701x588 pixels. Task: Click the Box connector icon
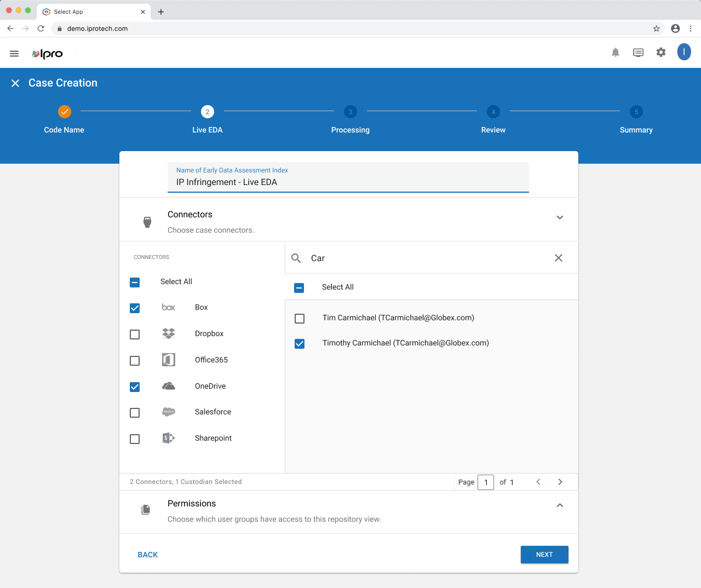(x=168, y=307)
